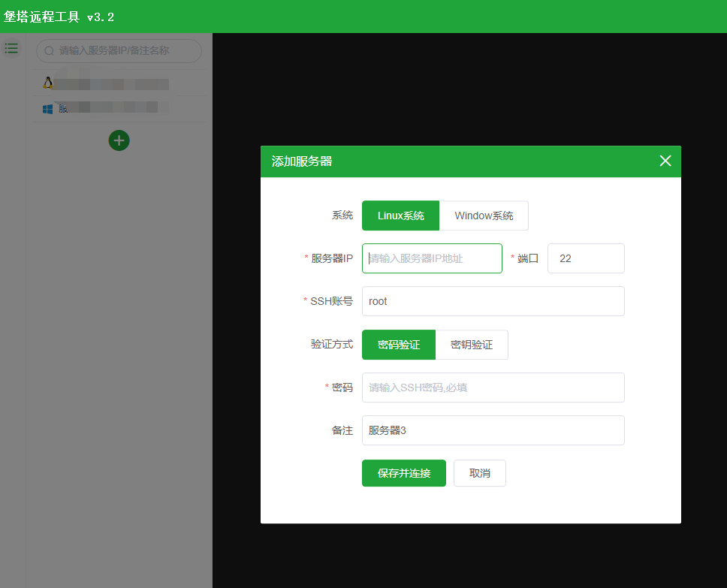Select the Windows logo server entry

(x=105, y=109)
